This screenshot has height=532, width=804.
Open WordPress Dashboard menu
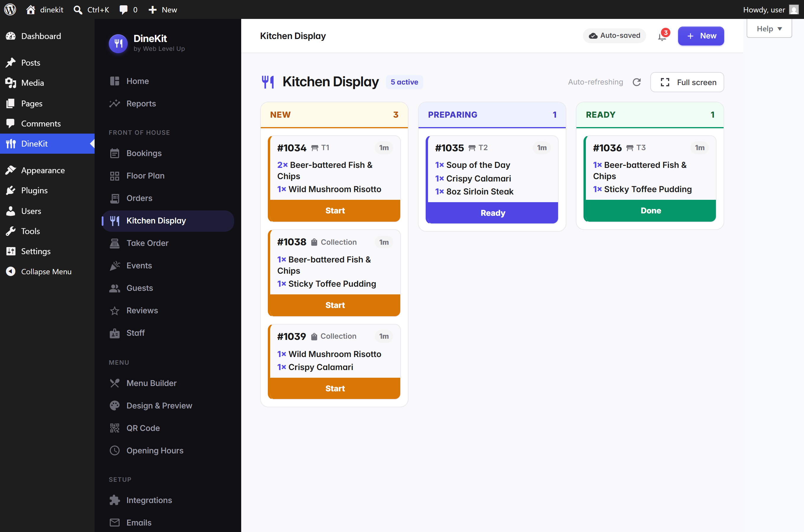point(47,36)
